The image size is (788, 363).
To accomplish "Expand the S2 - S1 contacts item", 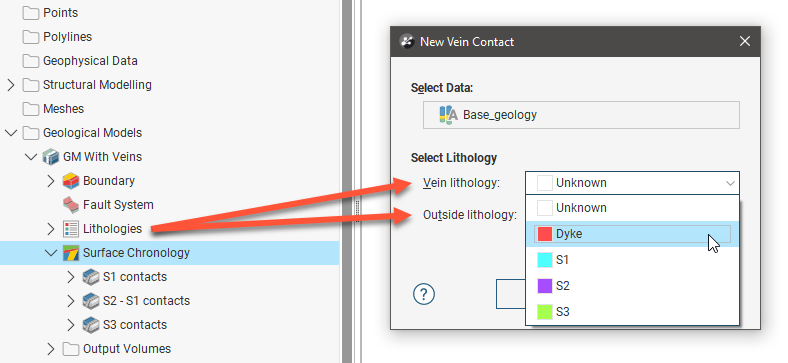I will tap(71, 301).
